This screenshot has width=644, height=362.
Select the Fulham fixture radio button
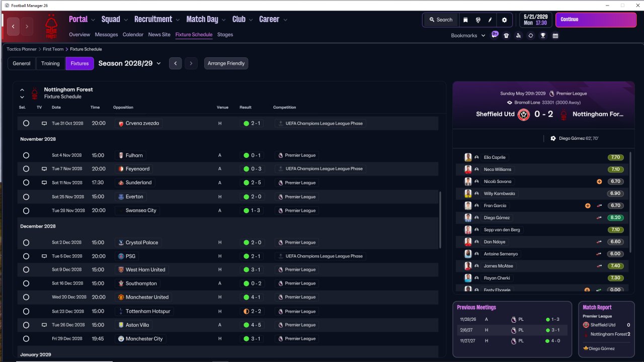coord(26,155)
